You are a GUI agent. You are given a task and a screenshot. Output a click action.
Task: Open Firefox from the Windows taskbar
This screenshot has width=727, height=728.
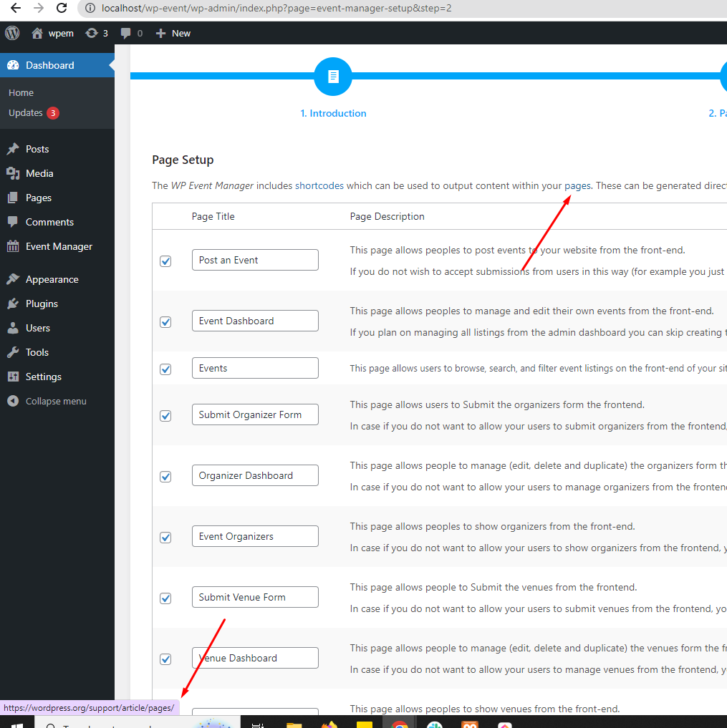(x=329, y=724)
